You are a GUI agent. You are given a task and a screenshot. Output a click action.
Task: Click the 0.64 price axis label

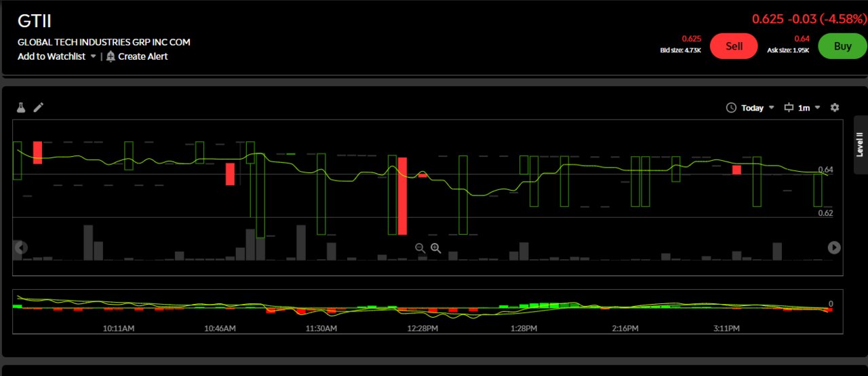(825, 170)
